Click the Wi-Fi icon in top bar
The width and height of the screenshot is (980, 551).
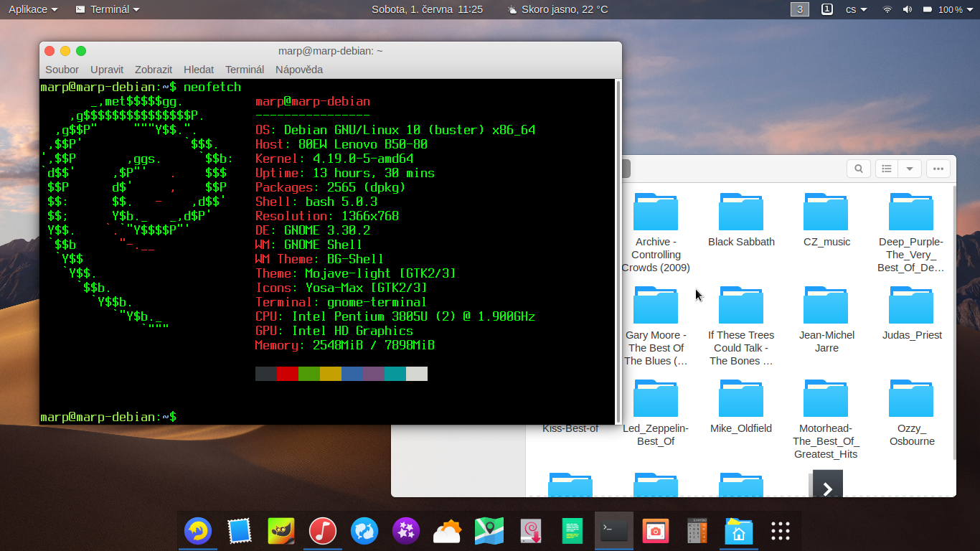tap(887, 9)
